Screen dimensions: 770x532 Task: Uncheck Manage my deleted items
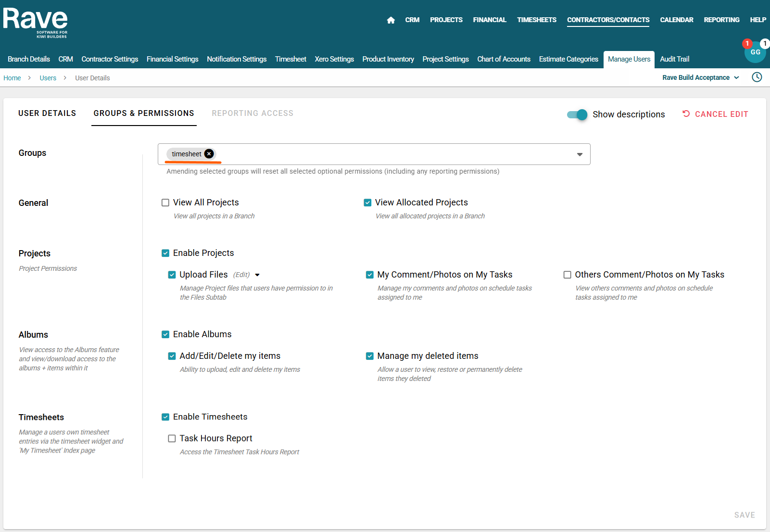370,356
